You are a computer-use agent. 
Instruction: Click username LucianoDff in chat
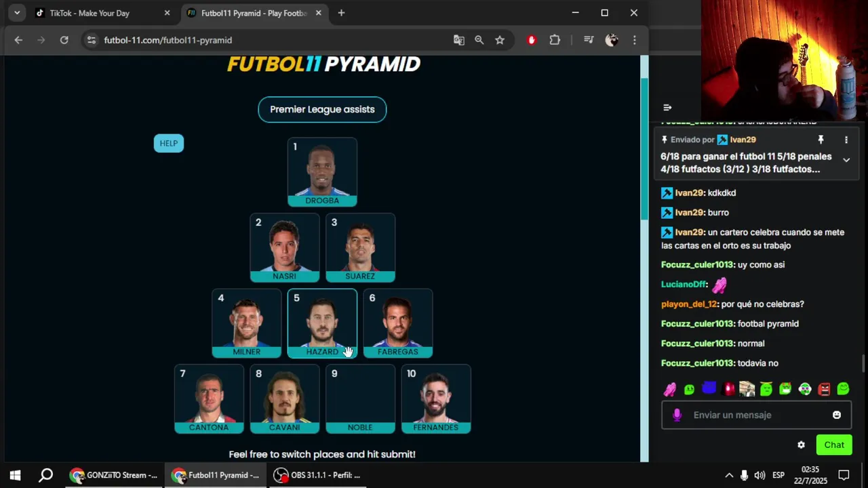[684, 285]
